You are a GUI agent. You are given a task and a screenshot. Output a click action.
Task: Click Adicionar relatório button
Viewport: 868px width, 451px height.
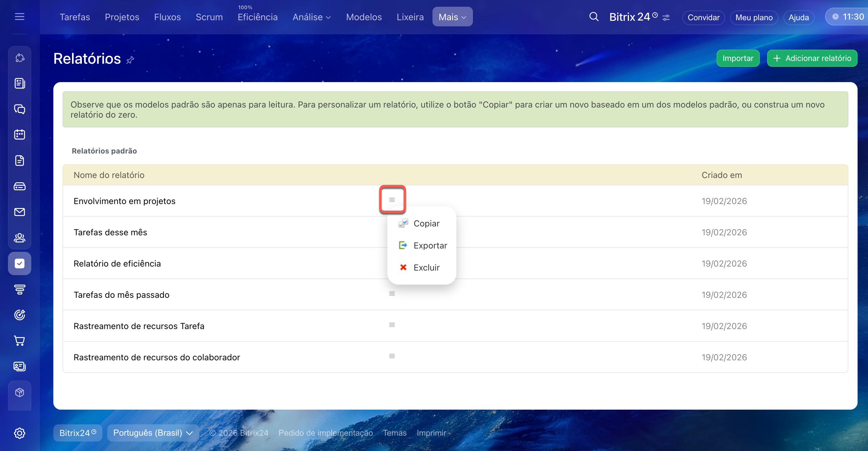[812, 58]
